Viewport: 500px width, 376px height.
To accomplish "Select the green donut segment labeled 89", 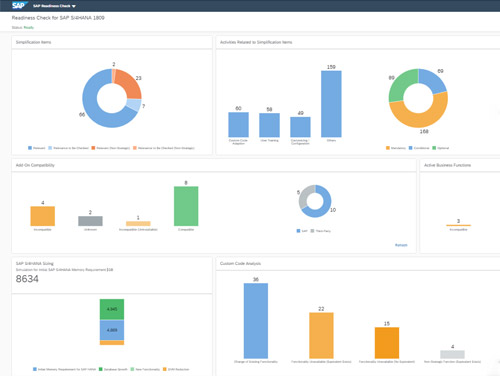I will click(x=401, y=83).
